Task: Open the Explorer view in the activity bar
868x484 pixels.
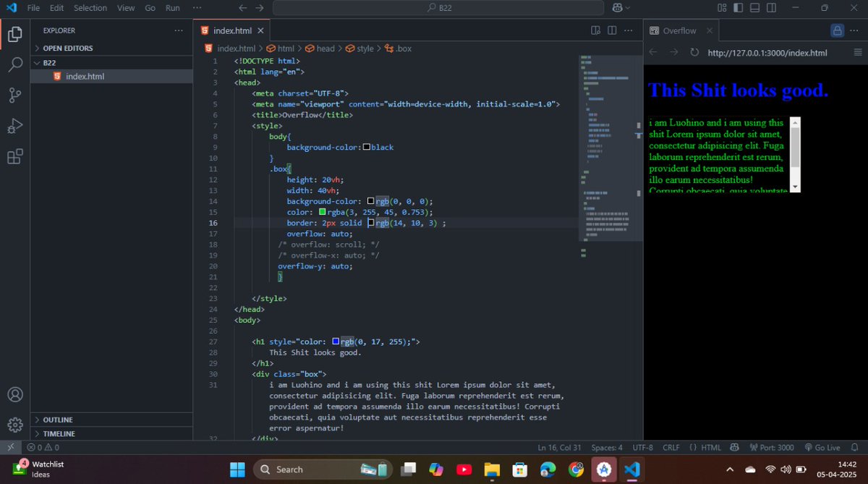Action: point(14,34)
